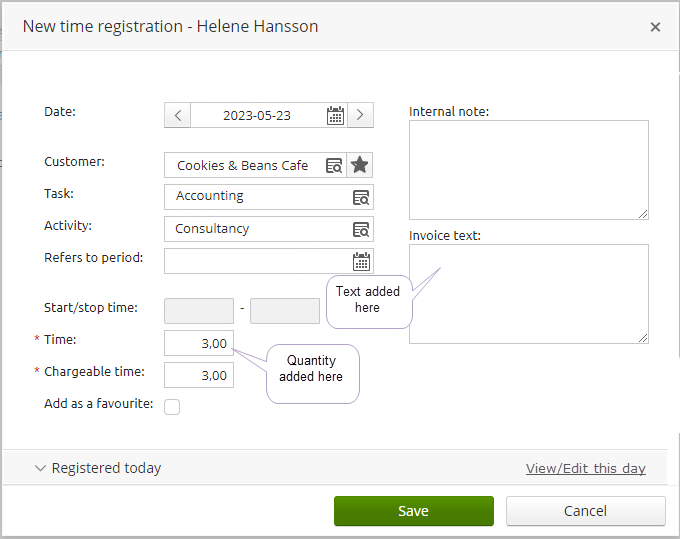Image resolution: width=680 pixels, height=539 pixels.
Task: Open customer lookup search icon
Action: 334,165
